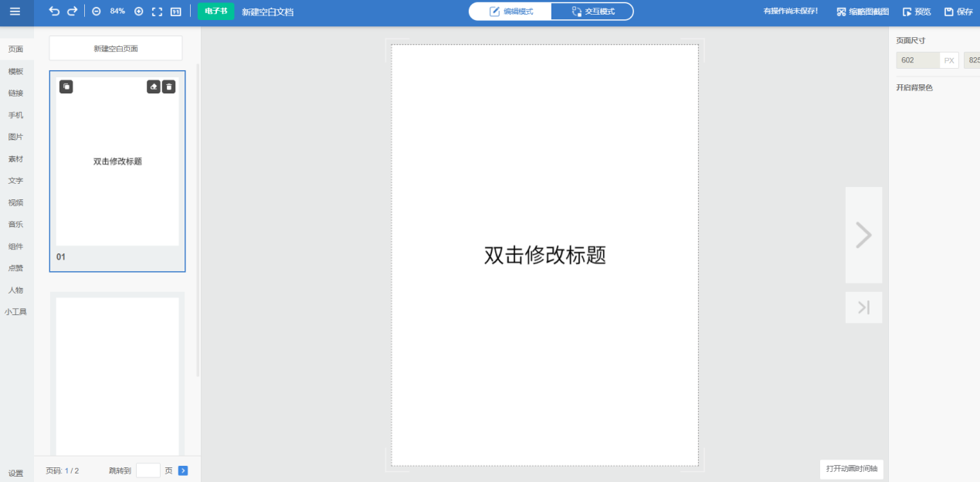Click the undo arrow icon
The height and width of the screenshot is (482, 980).
[x=54, y=12]
